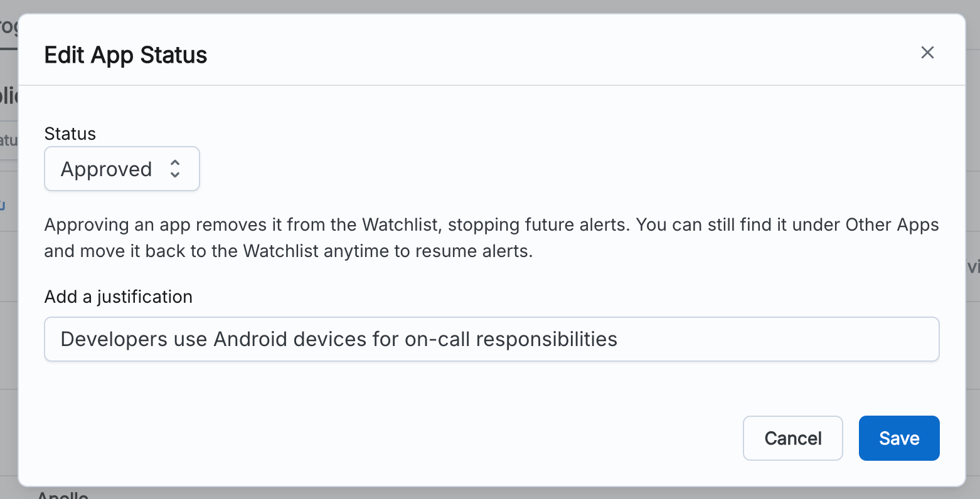Select the "Approved" value in Status field

pos(106,169)
